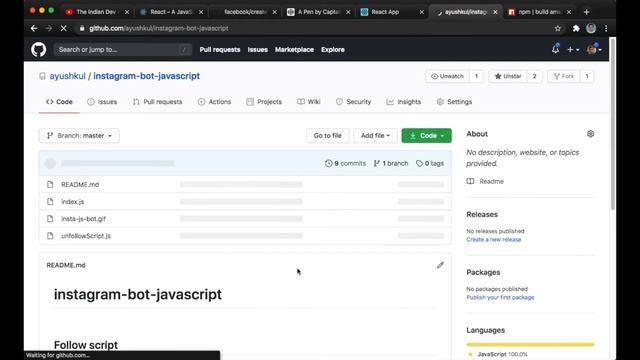Image resolution: width=640 pixels, height=360 pixels.
Task: View the 0 tags link
Action: (x=430, y=163)
